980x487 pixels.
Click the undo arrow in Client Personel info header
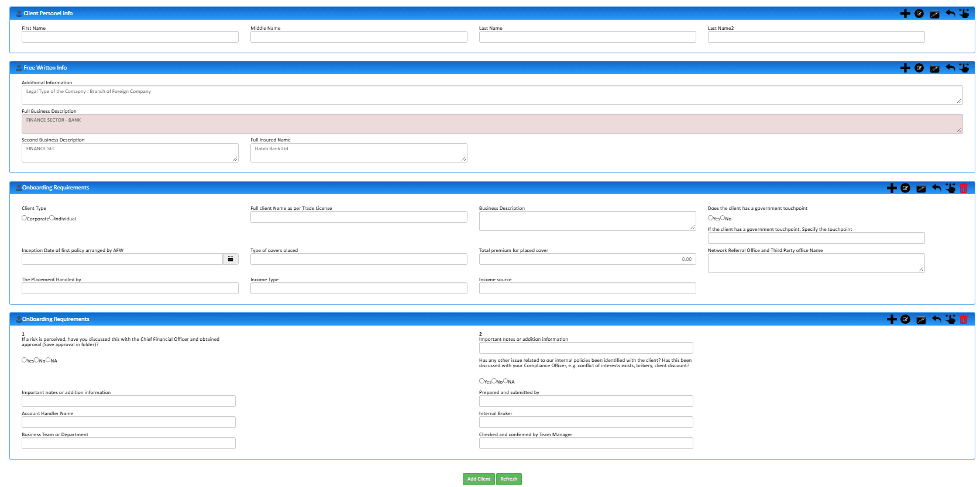point(950,13)
